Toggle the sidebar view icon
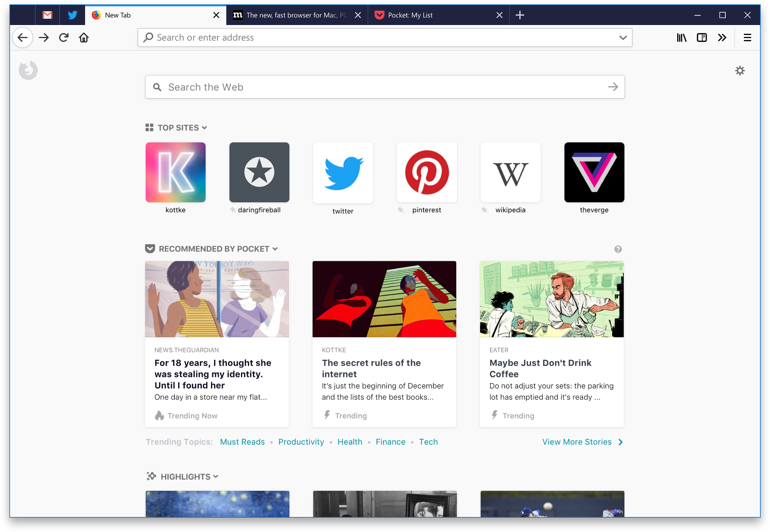770x532 pixels. [x=701, y=37]
